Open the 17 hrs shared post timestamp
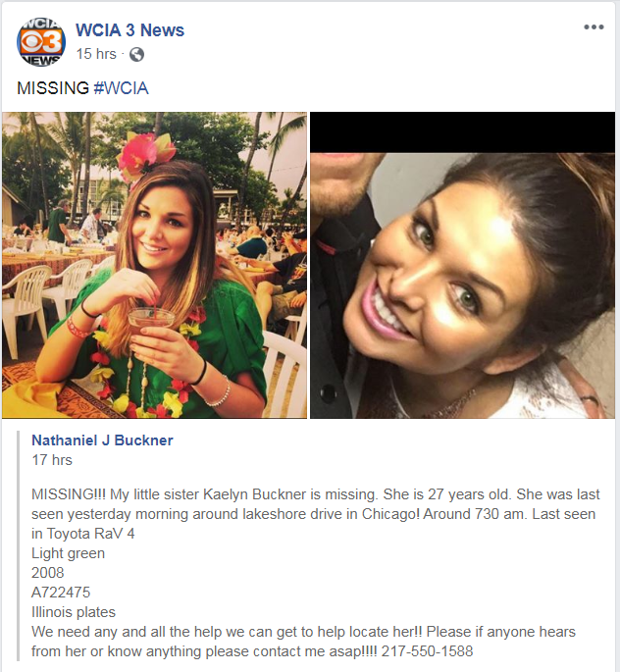The image size is (620, 672). [x=52, y=460]
